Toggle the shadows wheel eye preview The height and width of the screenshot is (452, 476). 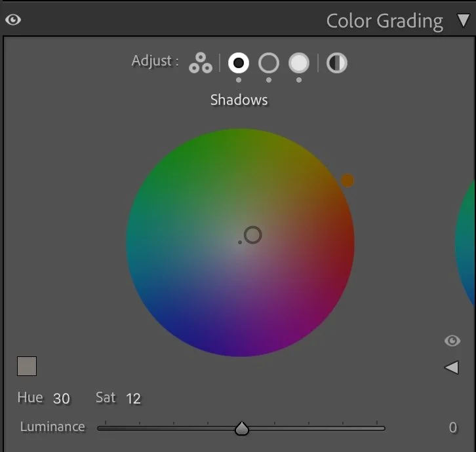[x=452, y=341]
